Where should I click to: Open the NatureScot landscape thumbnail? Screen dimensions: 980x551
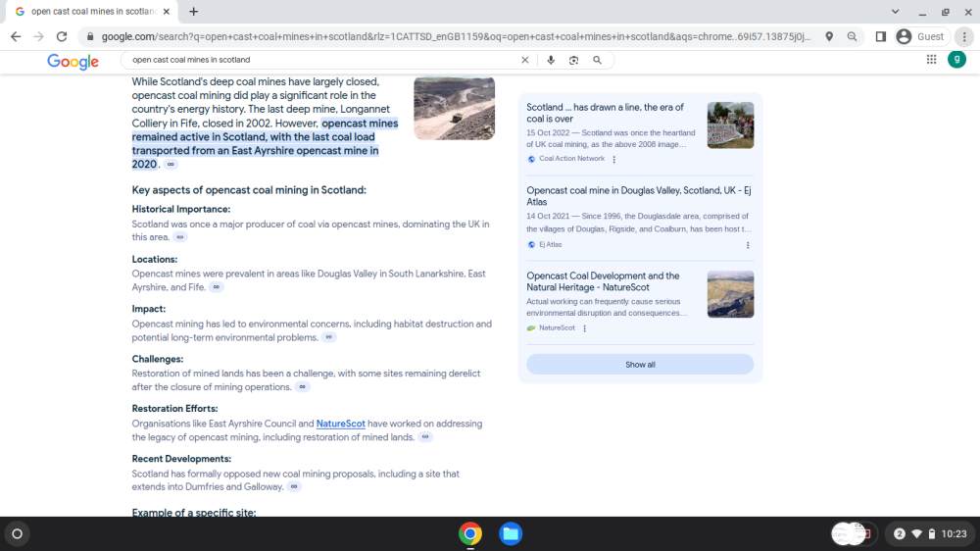(731, 294)
